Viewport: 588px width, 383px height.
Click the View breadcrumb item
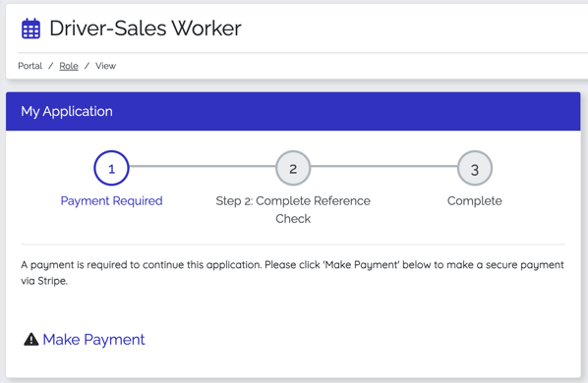(105, 66)
